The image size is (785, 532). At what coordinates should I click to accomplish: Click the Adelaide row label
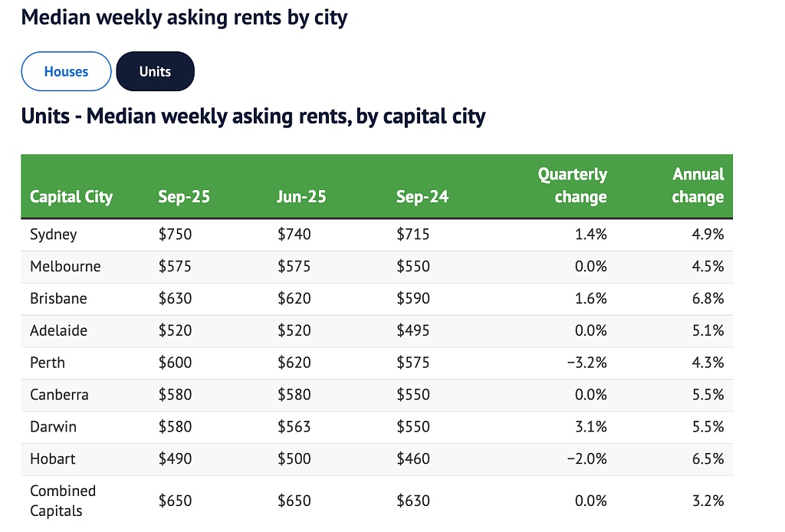(58, 331)
